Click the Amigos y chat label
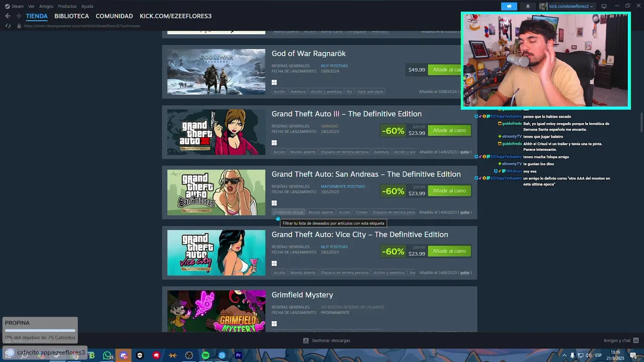The image size is (644, 362). [x=617, y=340]
